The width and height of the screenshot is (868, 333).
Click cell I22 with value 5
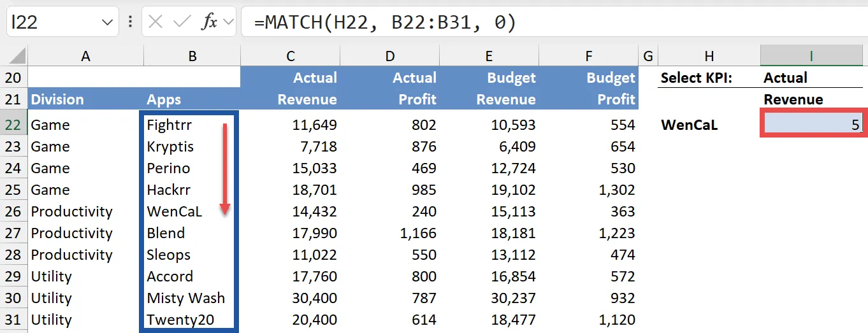(x=811, y=125)
